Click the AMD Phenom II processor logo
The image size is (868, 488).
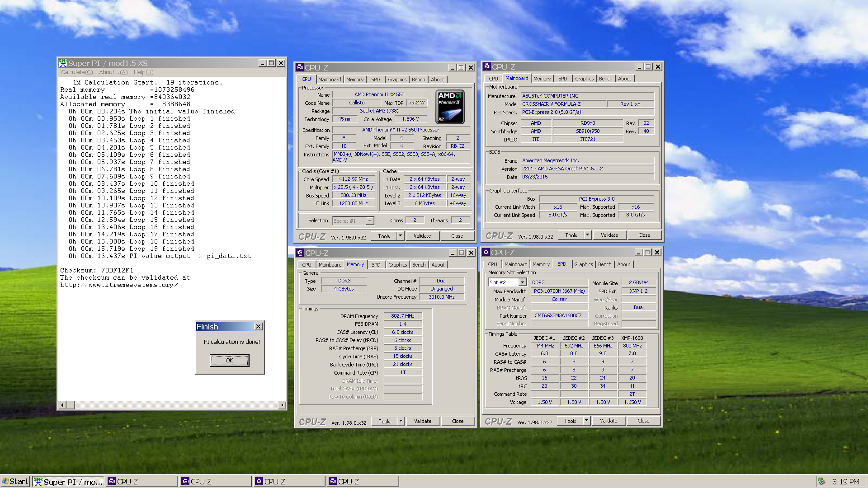click(x=450, y=107)
